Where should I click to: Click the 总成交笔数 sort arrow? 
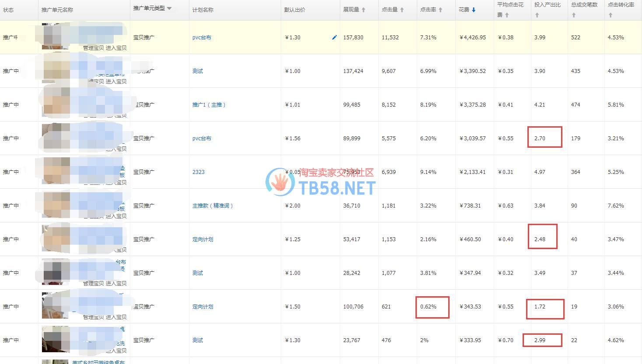click(574, 15)
